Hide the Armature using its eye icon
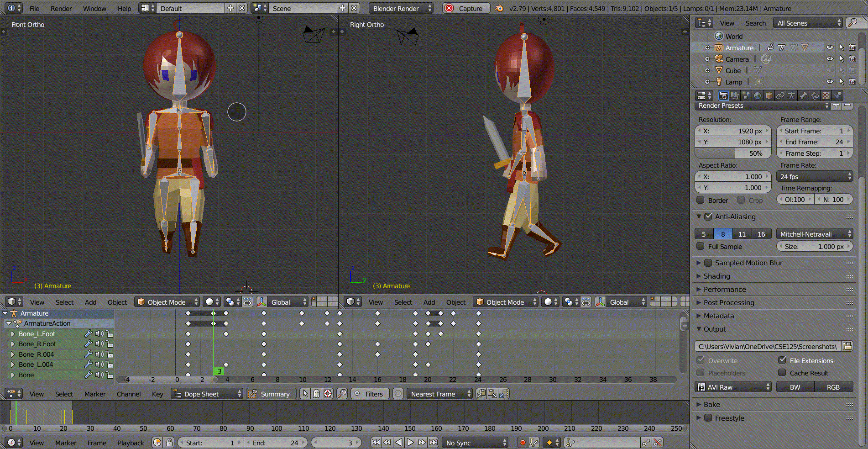The height and width of the screenshot is (449, 868). click(x=830, y=48)
